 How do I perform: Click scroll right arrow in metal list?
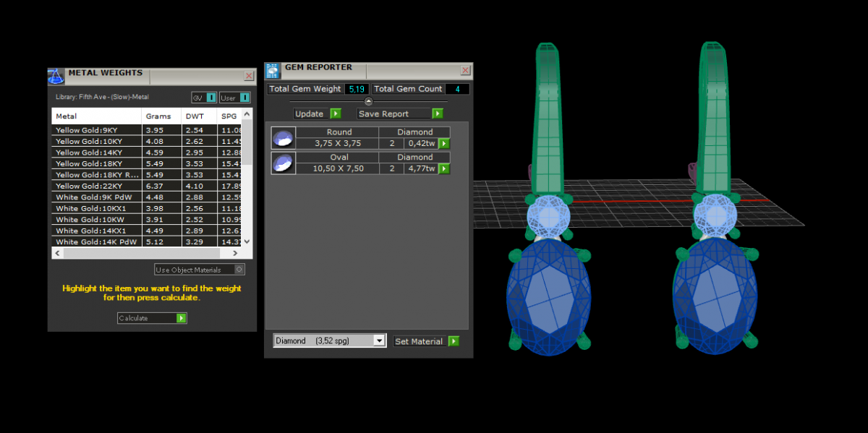234,254
